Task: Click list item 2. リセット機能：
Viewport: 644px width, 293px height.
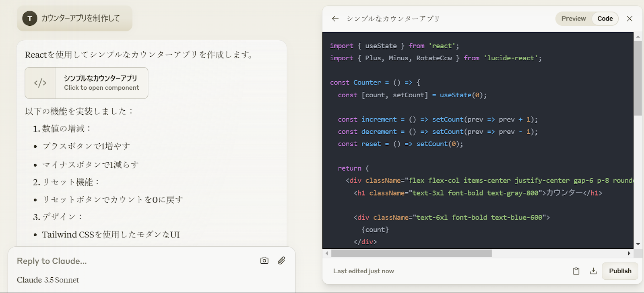Action: coord(67,182)
